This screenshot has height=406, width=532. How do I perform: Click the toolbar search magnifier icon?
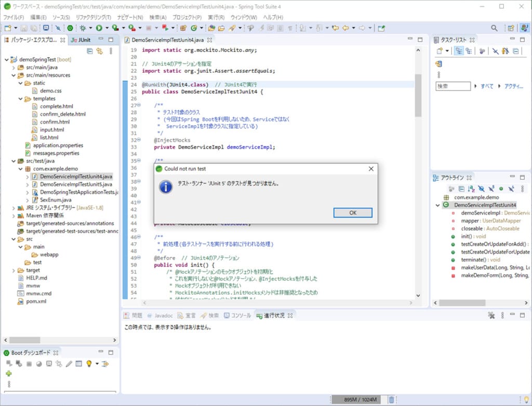tap(494, 28)
